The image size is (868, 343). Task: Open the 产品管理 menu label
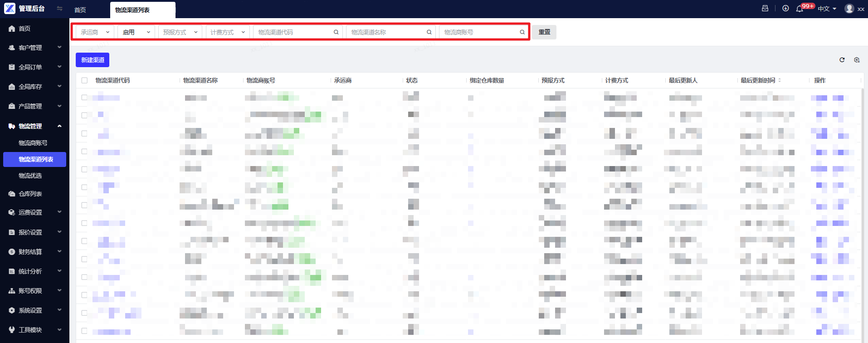[x=30, y=106]
